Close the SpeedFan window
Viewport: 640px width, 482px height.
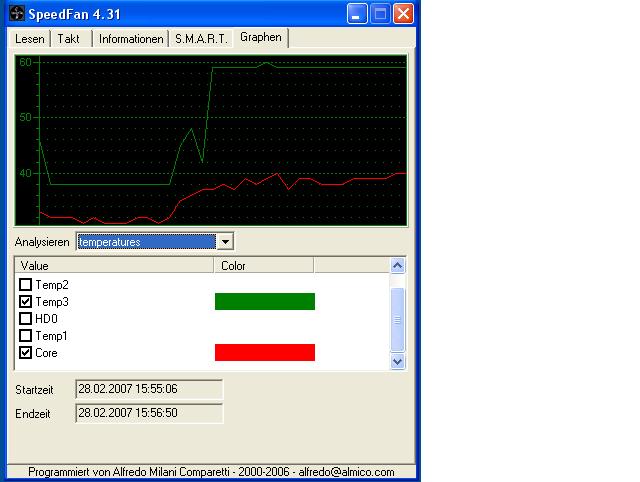(x=403, y=14)
